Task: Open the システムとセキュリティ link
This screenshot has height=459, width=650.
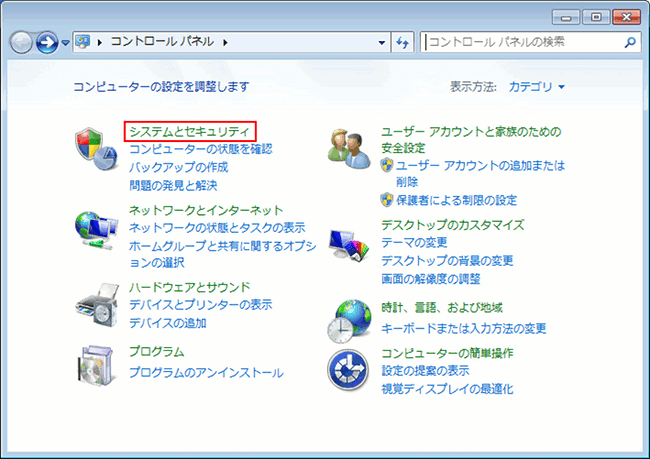Action: point(190,131)
